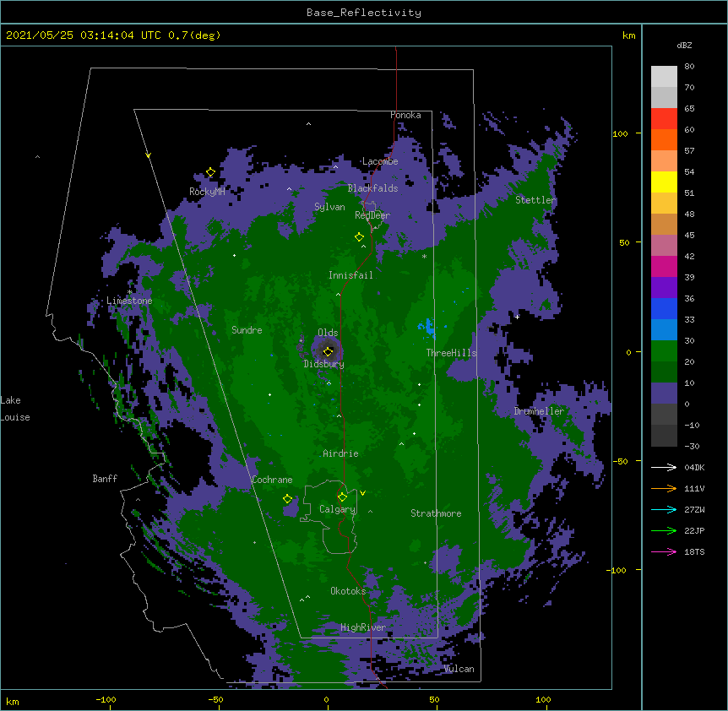
Task: Click the yellow diamond marker in Calgary
Action: click(342, 497)
